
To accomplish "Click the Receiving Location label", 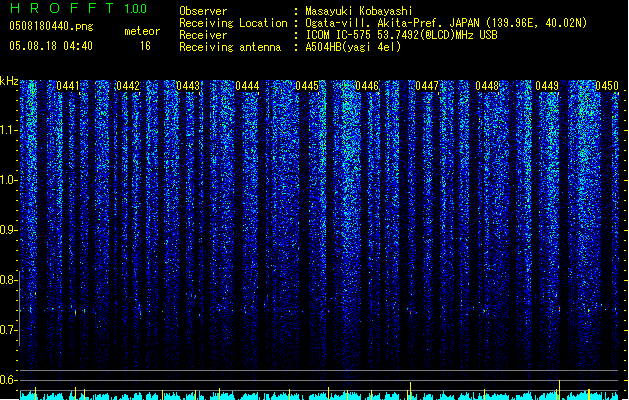I will pos(233,23).
